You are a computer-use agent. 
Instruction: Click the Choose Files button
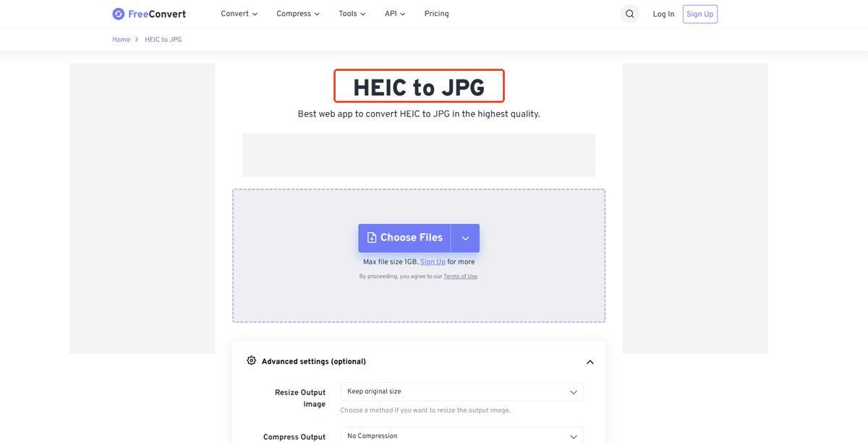tap(405, 238)
